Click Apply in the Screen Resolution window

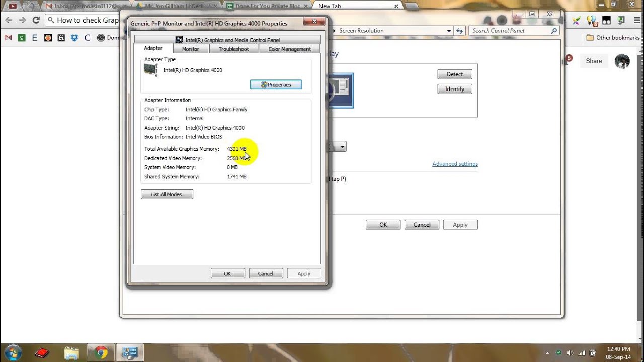point(460,225)
